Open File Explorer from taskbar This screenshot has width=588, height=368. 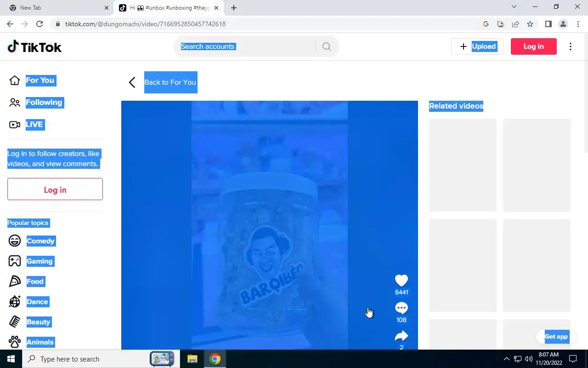point(192,359)
